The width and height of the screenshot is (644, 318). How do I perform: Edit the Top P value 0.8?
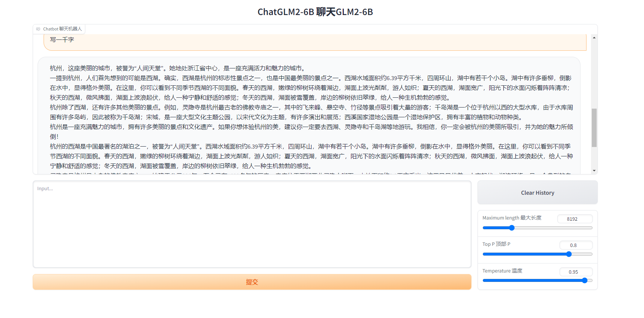pos(576,245)
